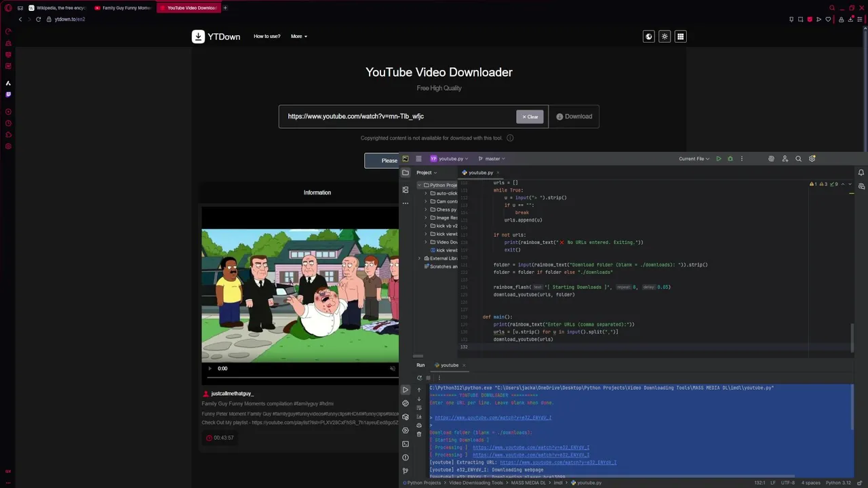The height and width of the screenshot is (488, 868).
Task: Toggle YTDown light/dark theme sun icon
Action: (665, 37)
